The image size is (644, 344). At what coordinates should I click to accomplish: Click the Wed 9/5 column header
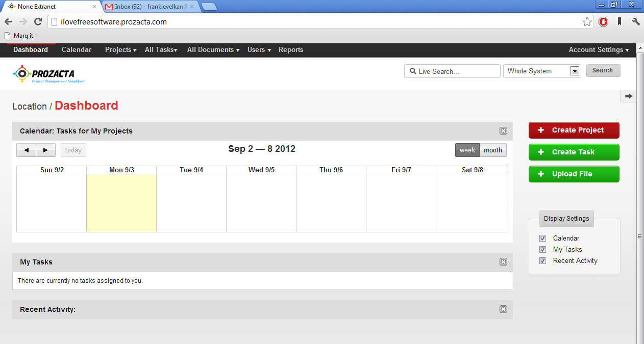tap(261, 170)
